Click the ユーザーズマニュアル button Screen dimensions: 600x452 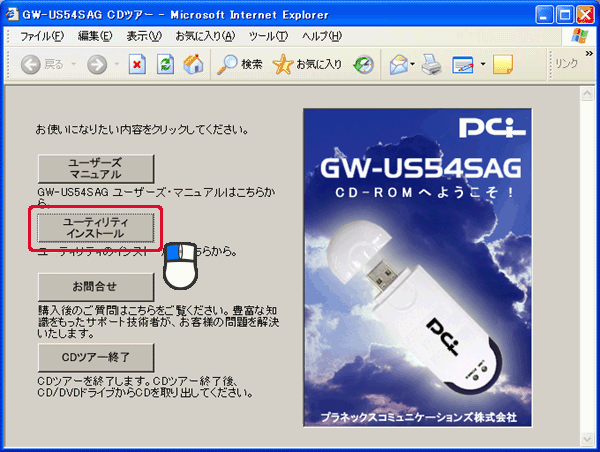pyautogui.click(x=96, y=169)
